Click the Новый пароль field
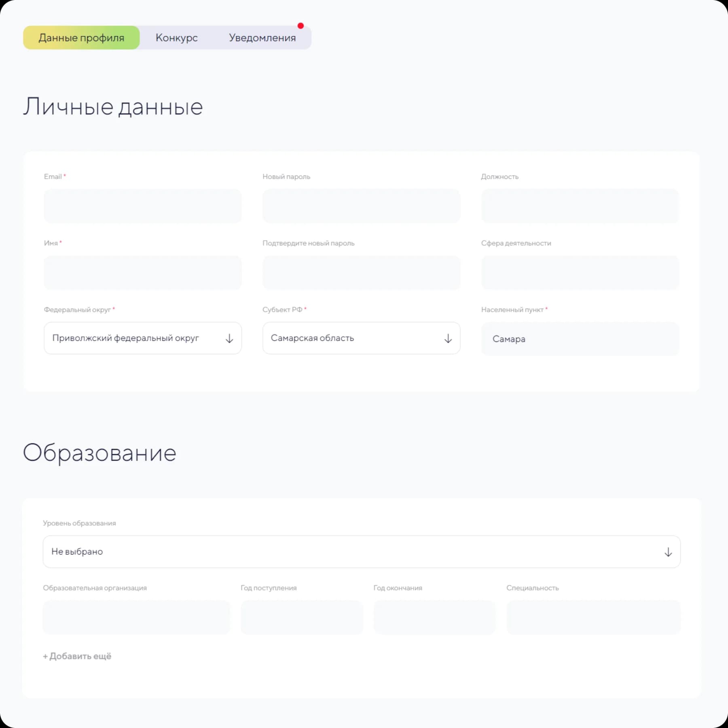Screen dimensions: 728x728 tap(361, 206)
